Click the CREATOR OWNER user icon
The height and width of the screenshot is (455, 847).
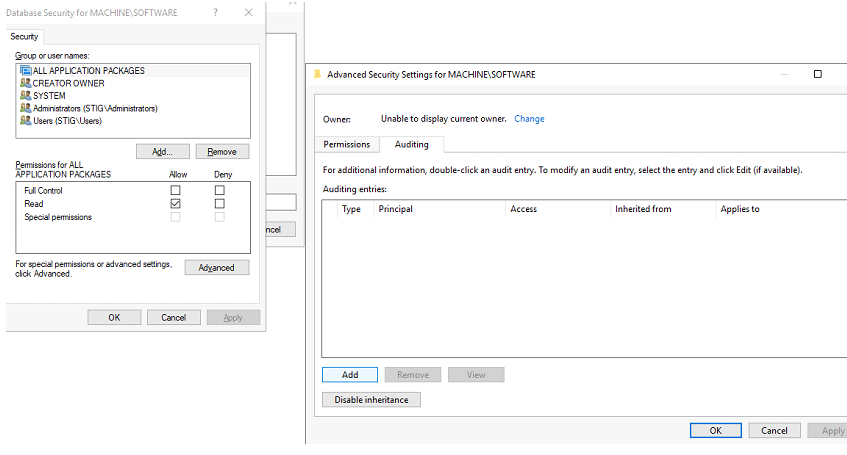pos(25,83)
